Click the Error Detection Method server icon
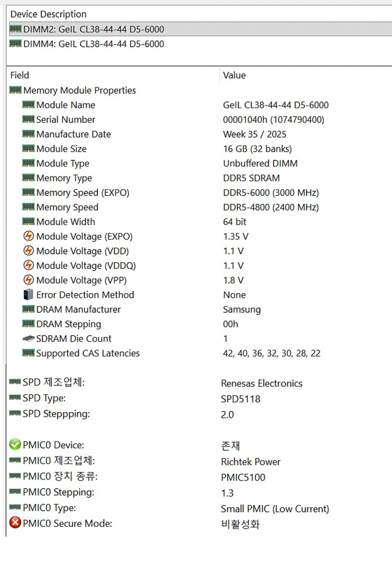This screenshot has width=392, height=563. [x=28, y=295]
